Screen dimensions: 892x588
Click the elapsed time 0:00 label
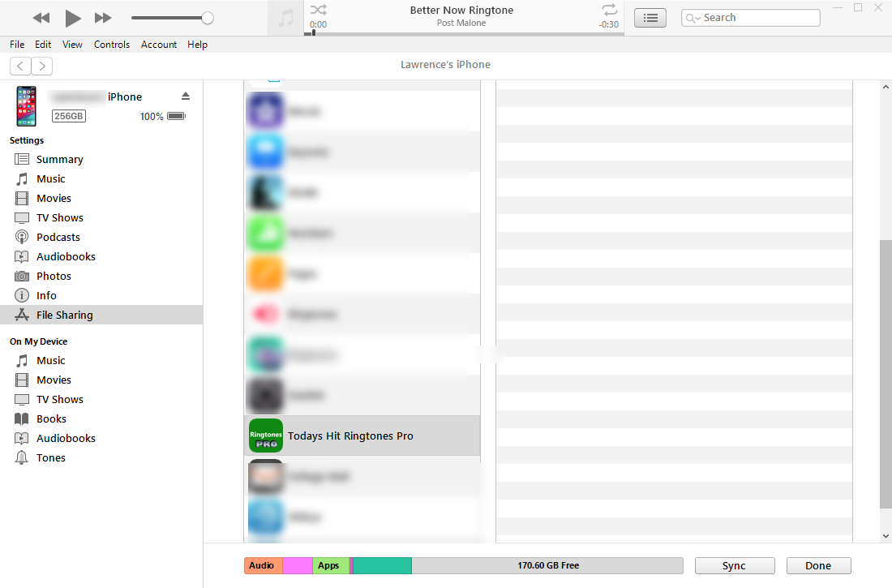[x=319, y=24]
